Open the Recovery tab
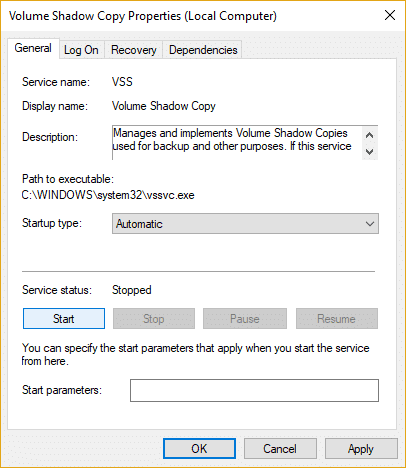Screen dimensions: 406x468 pyautogui.click(x=134, y=50)
